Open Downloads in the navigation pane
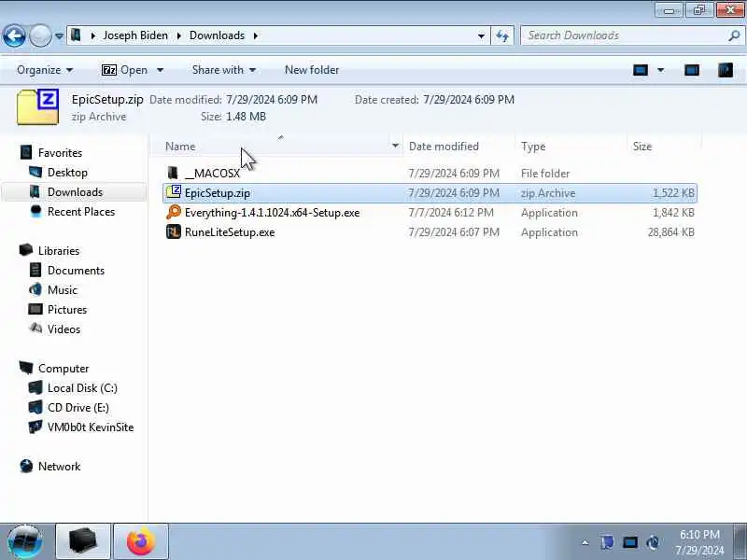Screen dimensions: 747x560 pos(75,192)
